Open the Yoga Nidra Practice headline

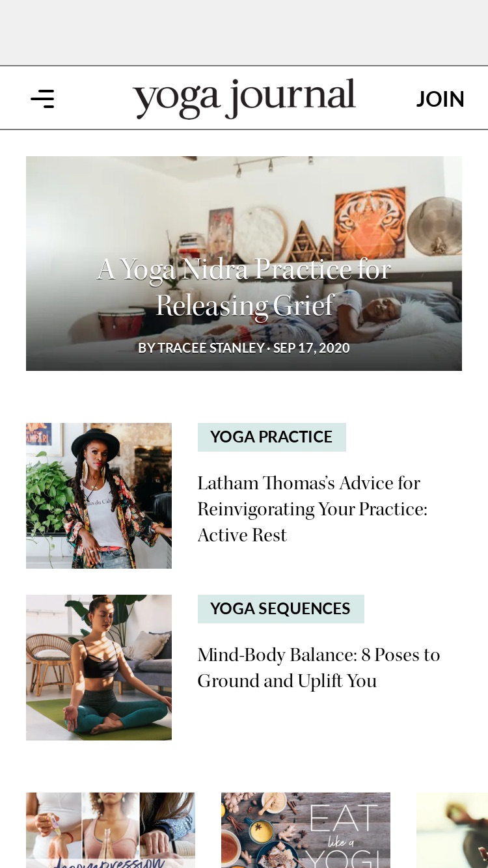click(244, 287)
